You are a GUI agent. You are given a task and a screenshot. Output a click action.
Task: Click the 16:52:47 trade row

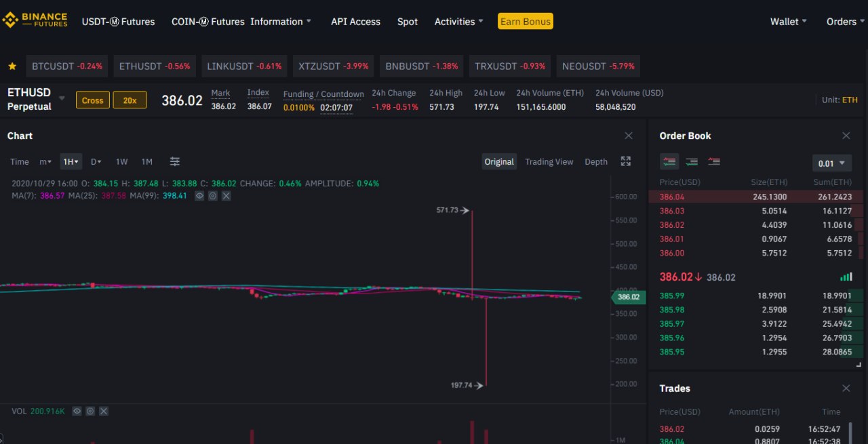point(749,429)
